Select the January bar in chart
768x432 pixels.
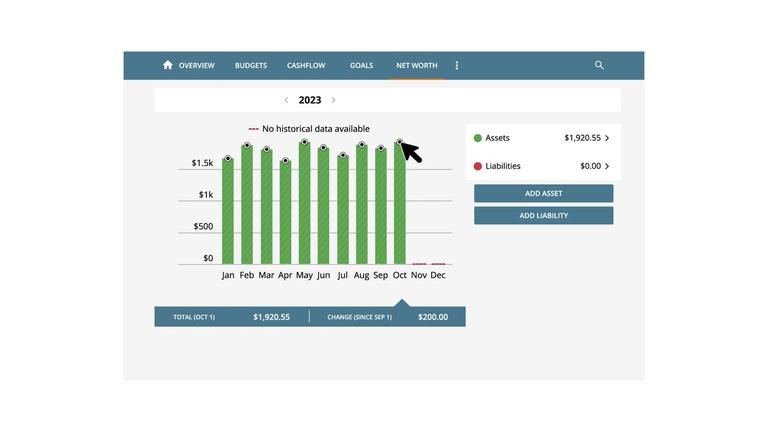[228, 211]
